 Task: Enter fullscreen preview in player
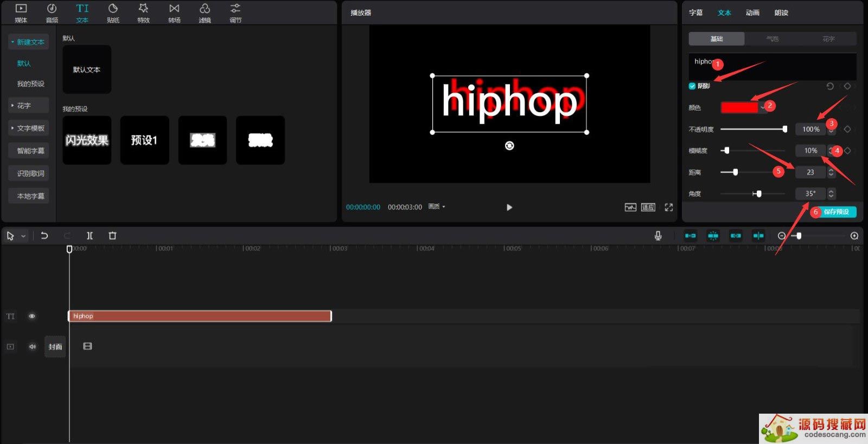pos(669,207)
